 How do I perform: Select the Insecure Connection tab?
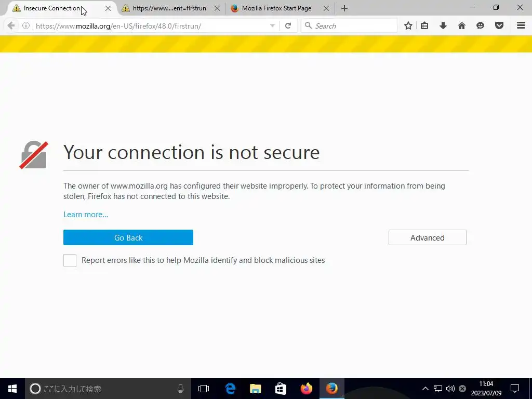61,8
